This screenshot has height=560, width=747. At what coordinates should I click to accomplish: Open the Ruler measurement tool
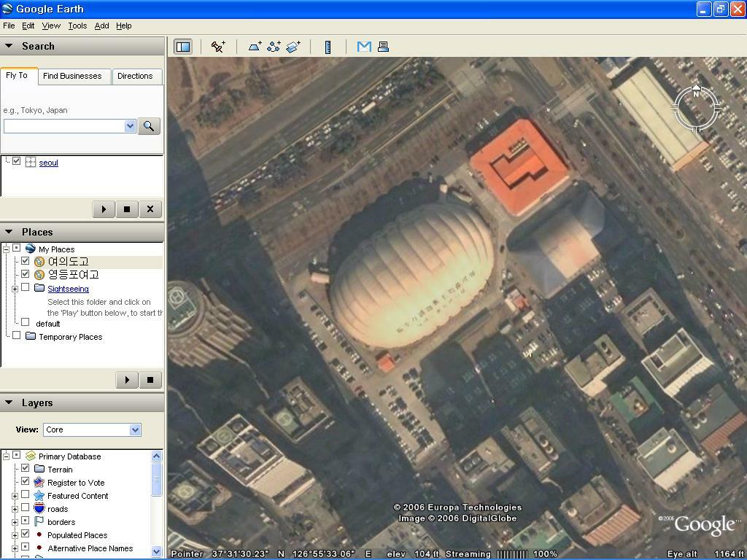328,47
